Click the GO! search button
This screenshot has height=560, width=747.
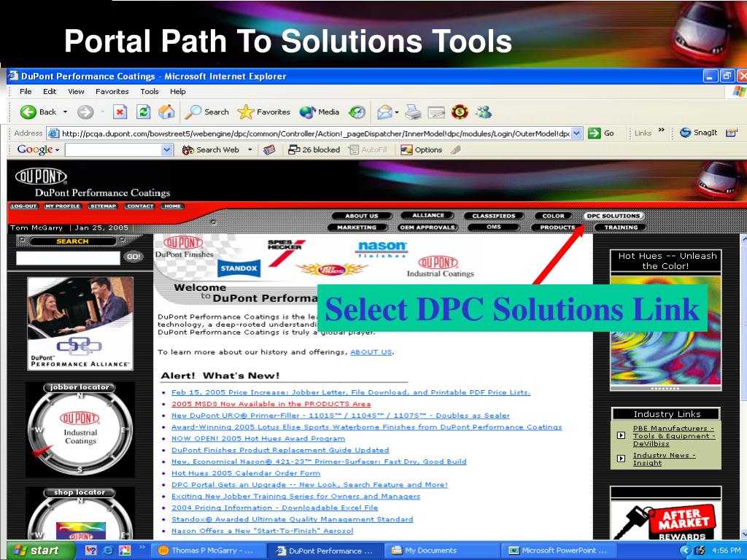tap(134, 257)
